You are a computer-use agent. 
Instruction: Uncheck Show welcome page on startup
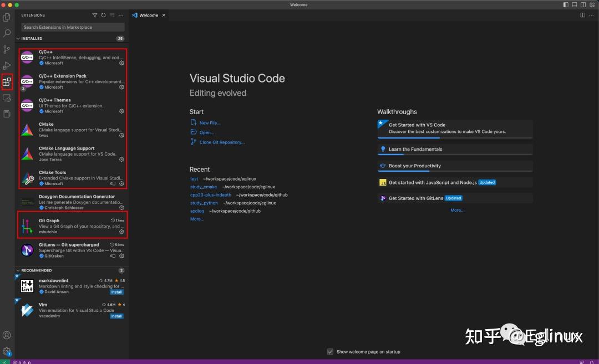[331, 351]
